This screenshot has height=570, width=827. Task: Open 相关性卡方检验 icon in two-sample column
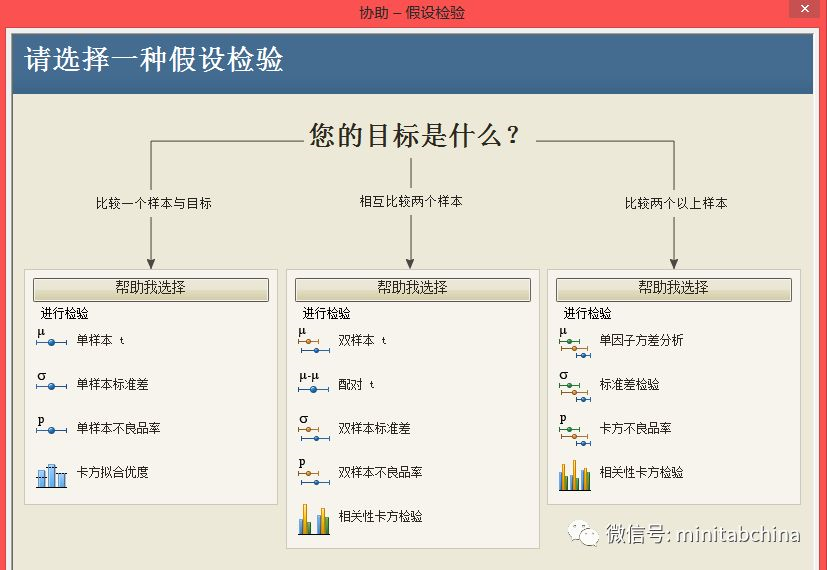[314, 518]
